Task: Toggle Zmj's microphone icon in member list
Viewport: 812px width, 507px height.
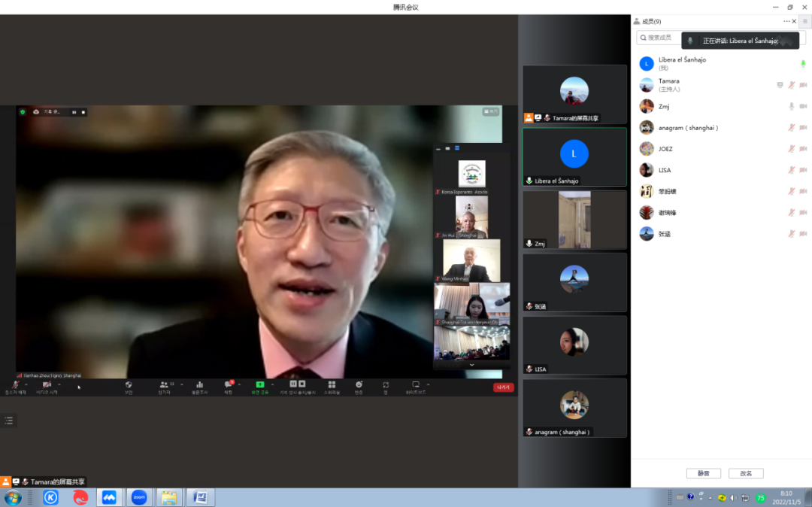Action: (x=792, y=106)
